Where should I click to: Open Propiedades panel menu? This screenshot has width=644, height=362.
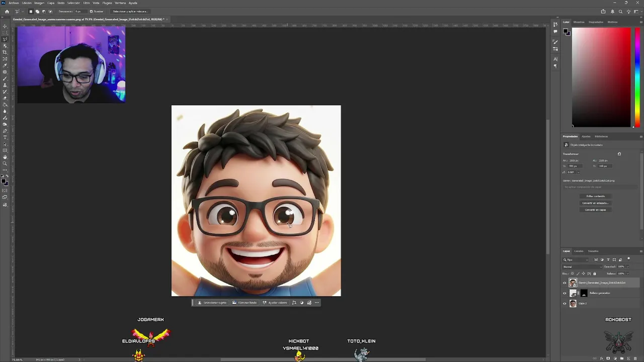[641, 137]
